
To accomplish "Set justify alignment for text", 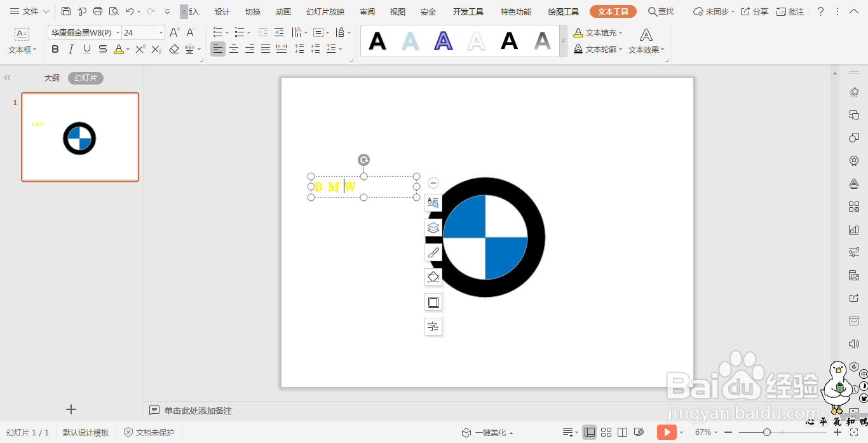I will [x=266, y=49].
